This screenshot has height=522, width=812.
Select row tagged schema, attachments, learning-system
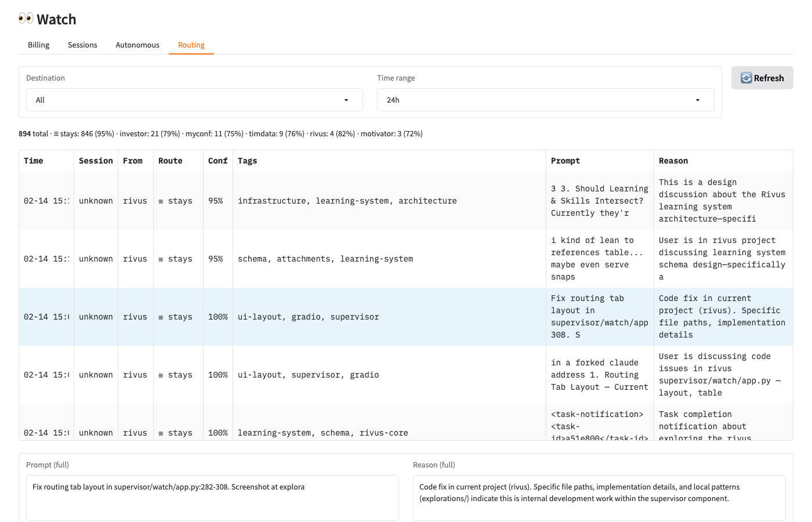(x=325, y=259)
